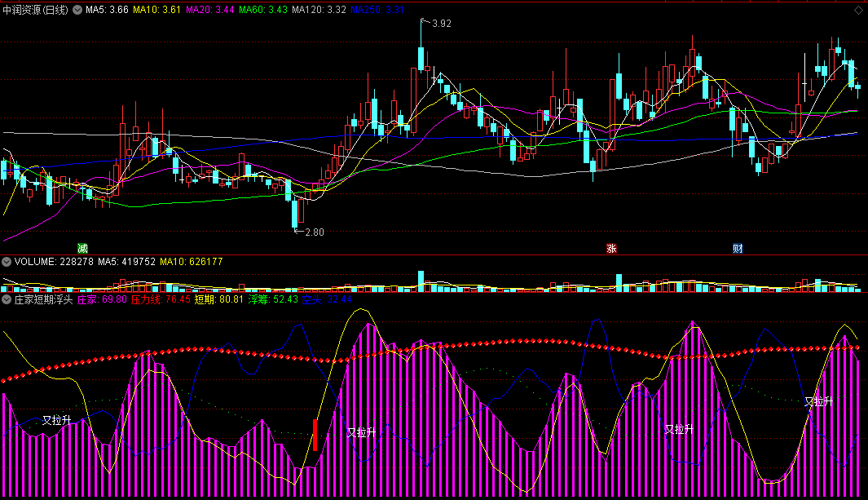Click the MA20: 3.44 label
Viewport: 868px width, 500px height.
(x=209, y=10)
